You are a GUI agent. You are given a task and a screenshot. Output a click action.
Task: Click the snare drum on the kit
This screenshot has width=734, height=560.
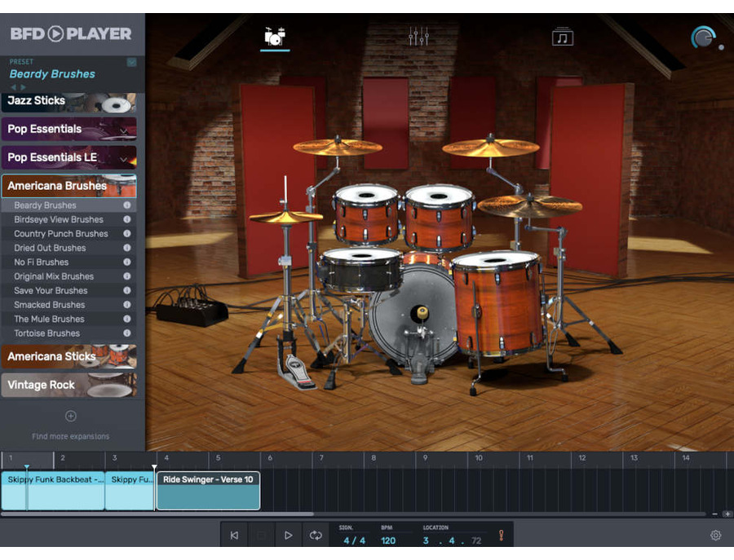point(361,269)
